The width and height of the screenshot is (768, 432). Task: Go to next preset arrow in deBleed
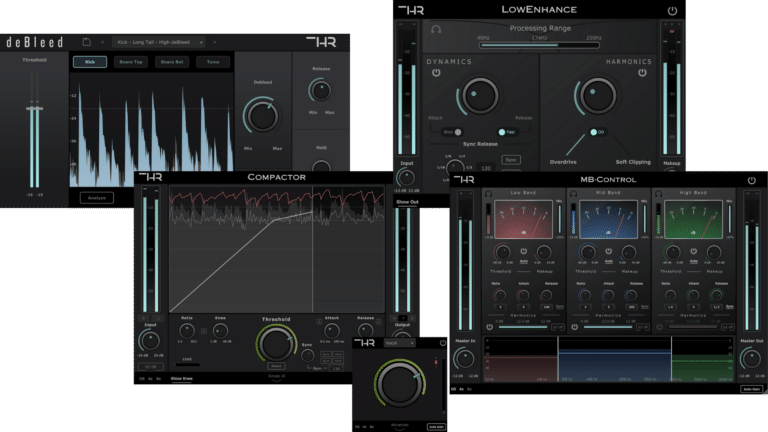point(213,42)
